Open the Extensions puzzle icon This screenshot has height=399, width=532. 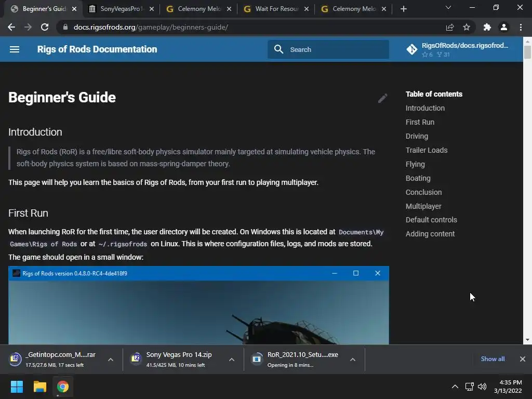coord(487,27)
